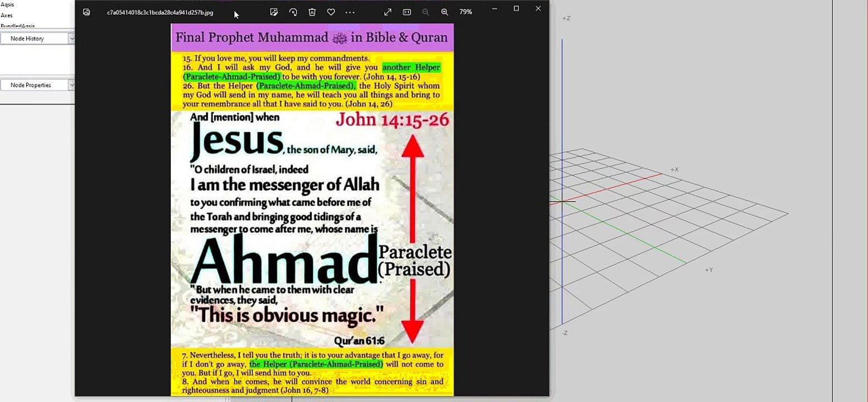Select Aqsis in the node list
Image resolution: width=868 pixels, height=402 pixels.
pos(7,4)
